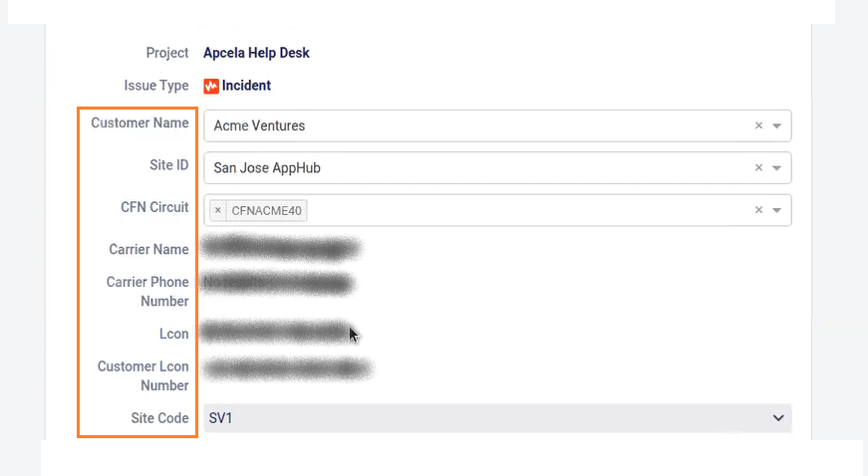Viewport: 868px width, 476px height.
Task: Click the San Jose AppHub value field
Action: click(x=267, y=168)
